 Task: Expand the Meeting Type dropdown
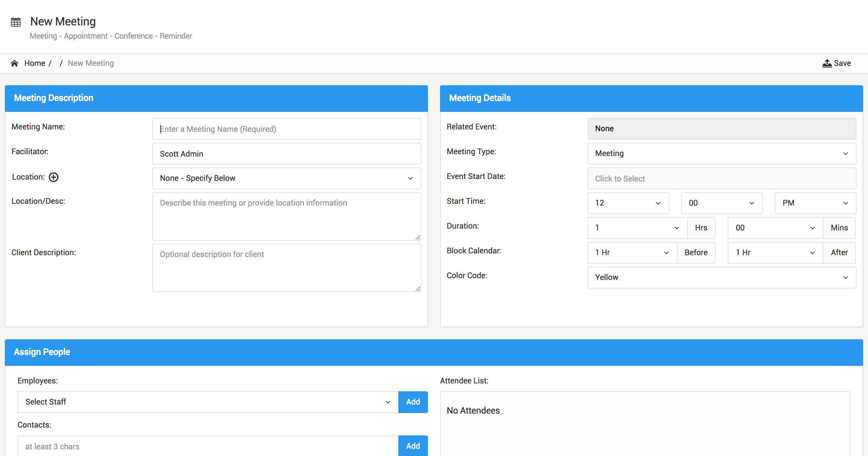(x=721, y=153)
